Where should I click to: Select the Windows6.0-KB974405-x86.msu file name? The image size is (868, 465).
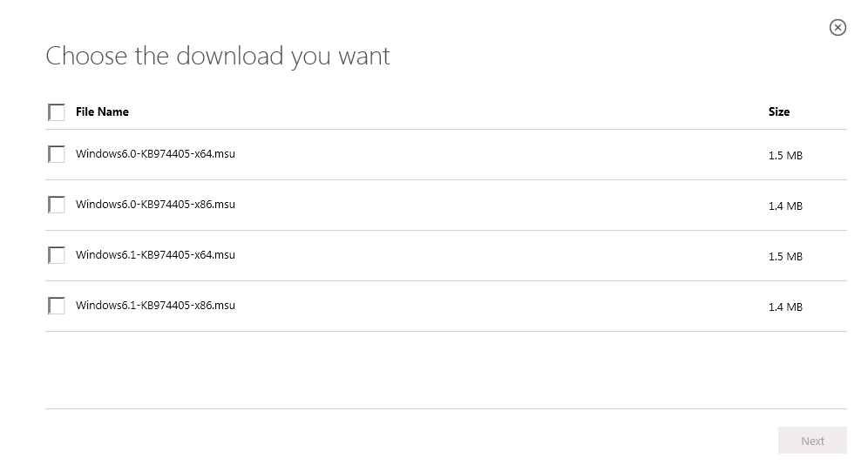click(x=155, y=205)
